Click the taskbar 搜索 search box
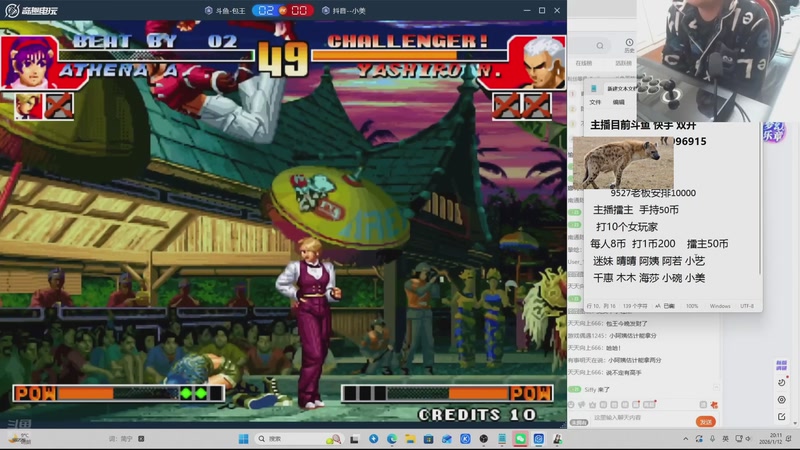 300,439
